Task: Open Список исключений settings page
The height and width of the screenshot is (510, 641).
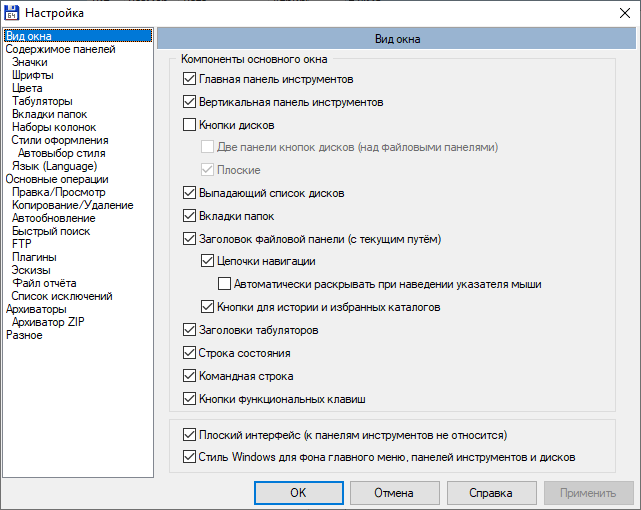Action: (x=62, y=296)
